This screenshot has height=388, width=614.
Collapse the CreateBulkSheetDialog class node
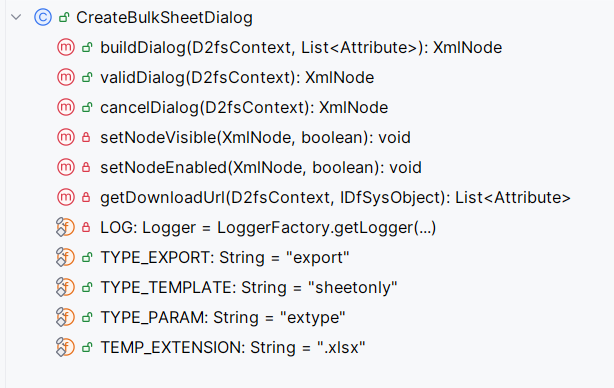pyautogui.click(x=16, y=17)
